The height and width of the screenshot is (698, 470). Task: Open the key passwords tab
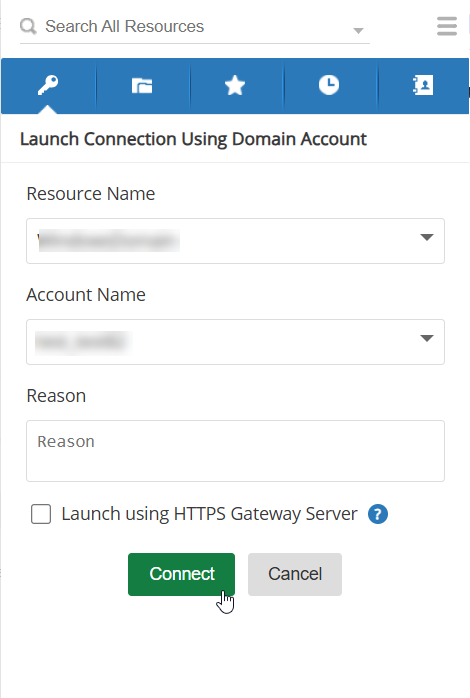coord(48,85)
